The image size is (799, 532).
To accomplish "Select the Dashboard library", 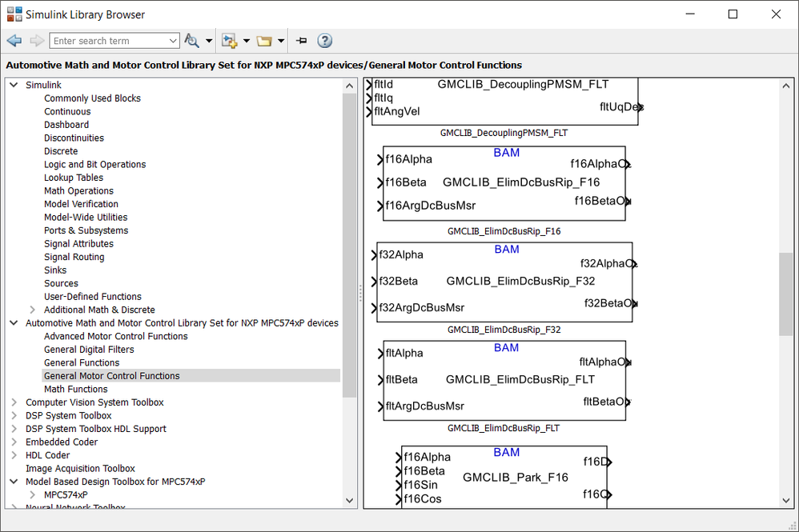I will pos(66,125).
